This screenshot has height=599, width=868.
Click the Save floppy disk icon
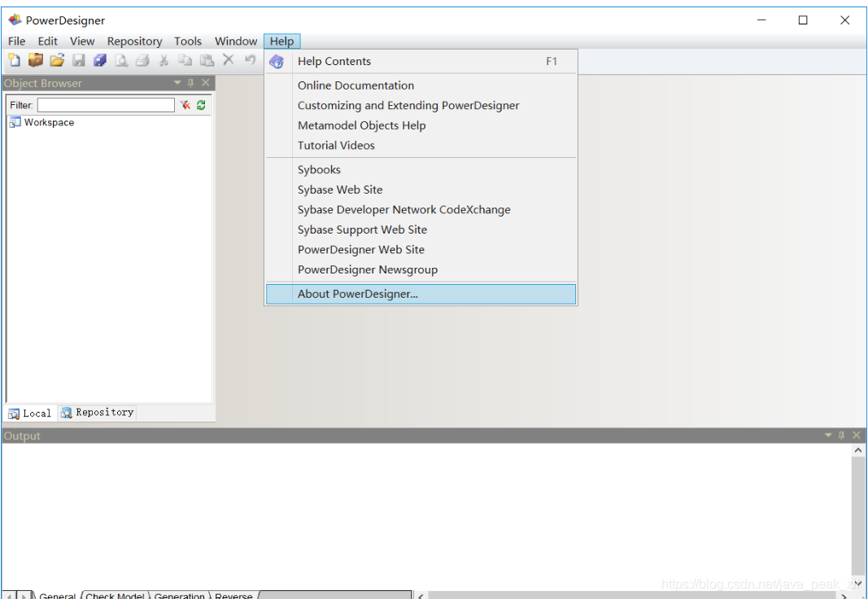(79, 59)
